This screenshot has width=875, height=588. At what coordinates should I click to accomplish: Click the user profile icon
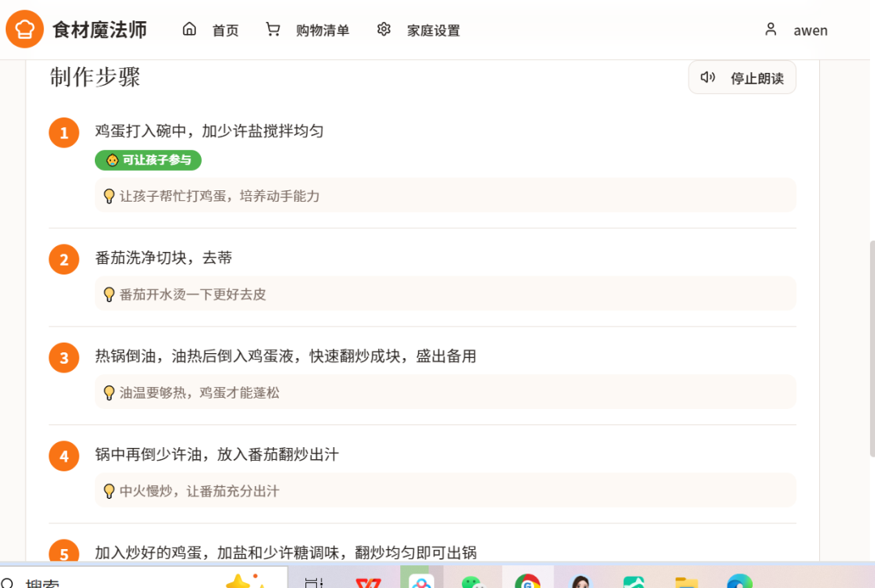tap(770, 29)
